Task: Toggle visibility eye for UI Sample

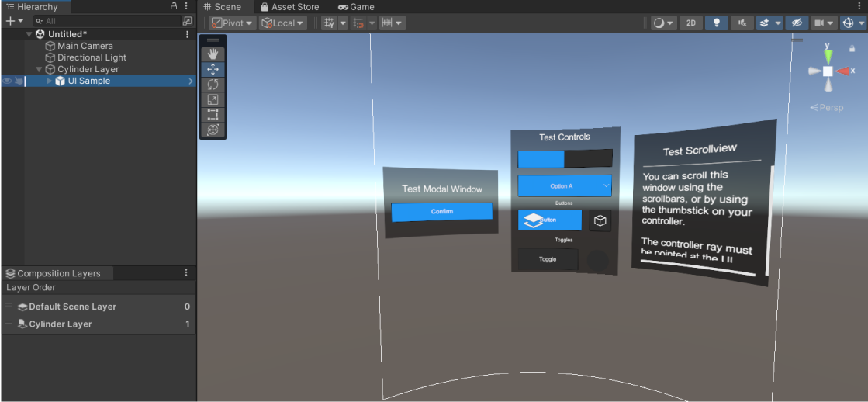Action: click(7, 81)
